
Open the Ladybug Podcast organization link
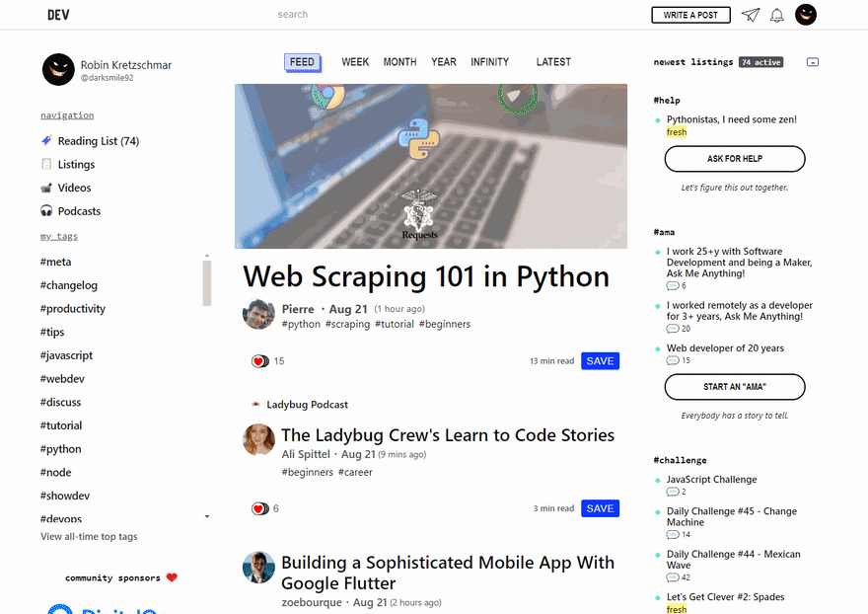tap(307, 405)
